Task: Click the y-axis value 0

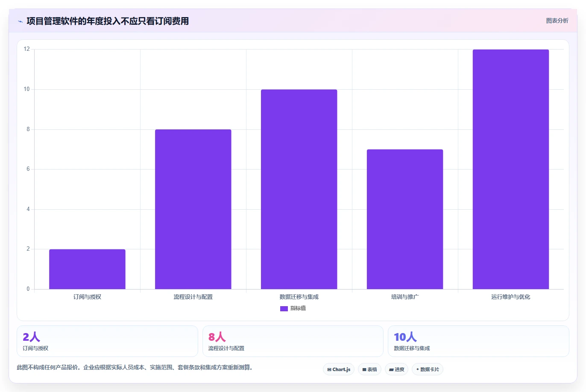Action: (28, 289)
